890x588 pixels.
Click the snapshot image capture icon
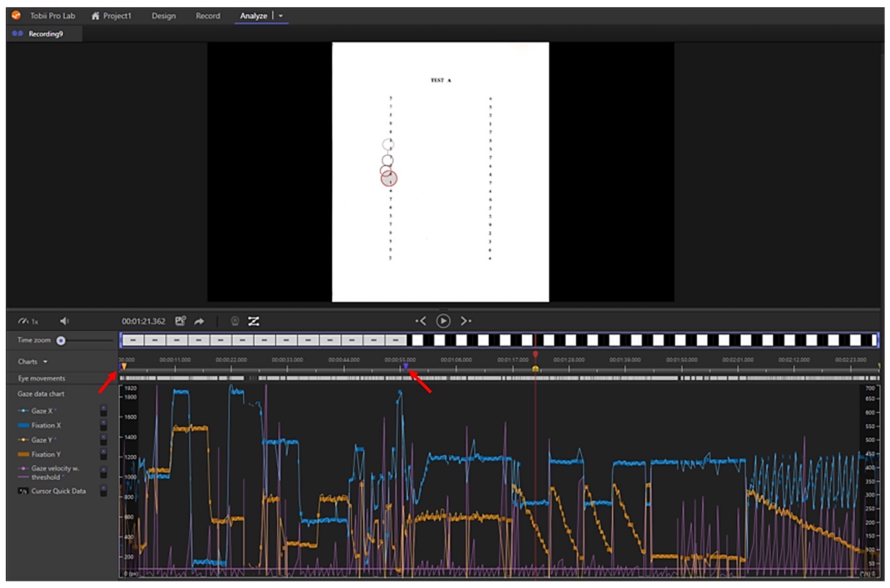(180, 321)
